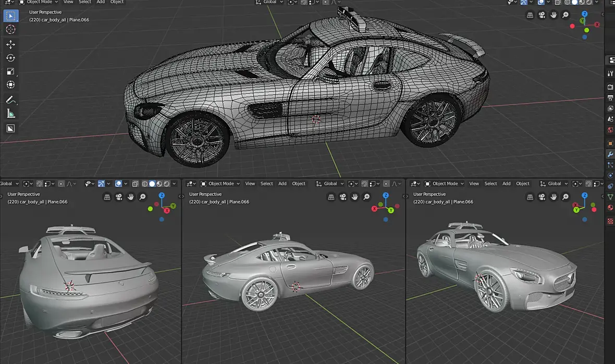Select the Scale tool
Screen dimensions: 615x364
coord(10,71)
